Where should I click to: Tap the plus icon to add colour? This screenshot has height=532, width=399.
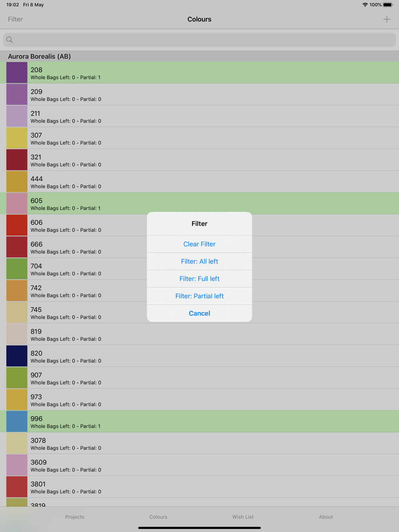[387, 19]
